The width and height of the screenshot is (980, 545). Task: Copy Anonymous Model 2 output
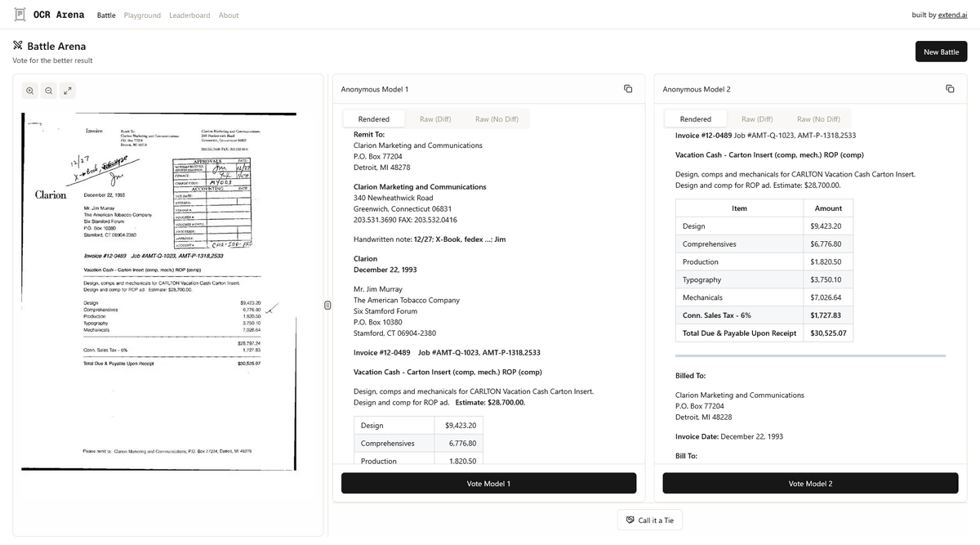point(950,89)
